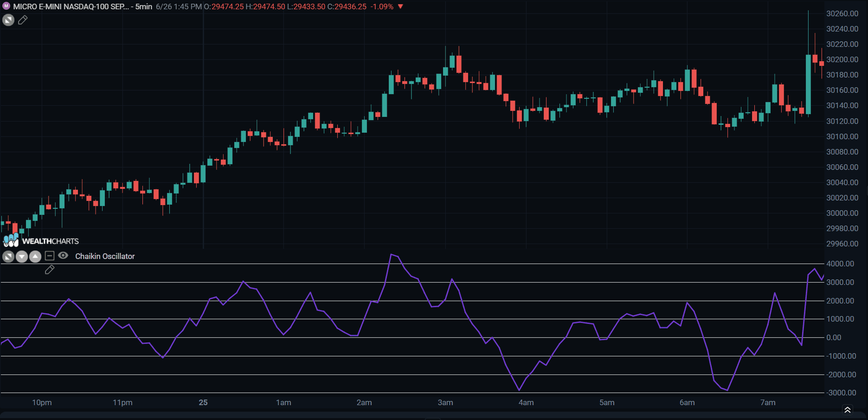Click the 1am time axis label
This screenshot has width=868, height=420.
point(283,402)
